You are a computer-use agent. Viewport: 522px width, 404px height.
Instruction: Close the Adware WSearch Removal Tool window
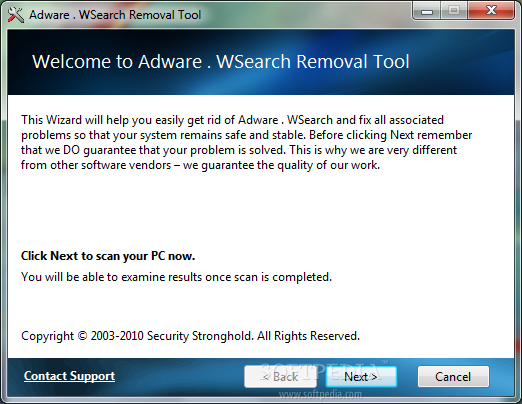coord(491,11)
